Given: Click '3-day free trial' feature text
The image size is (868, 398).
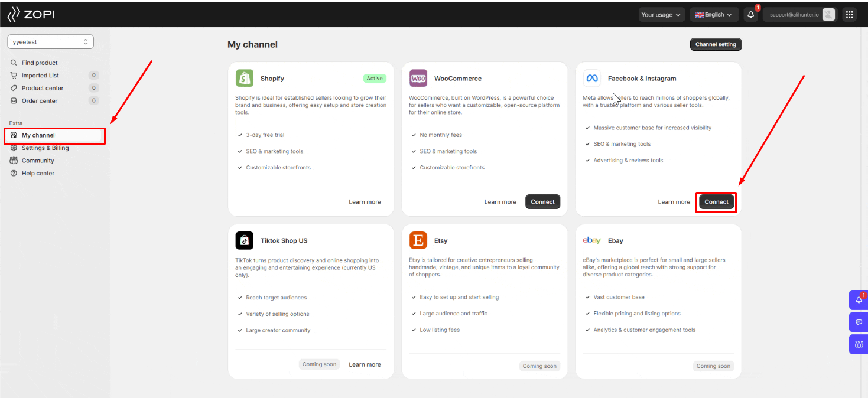Looking at the screenshot, I should [265, 135].
